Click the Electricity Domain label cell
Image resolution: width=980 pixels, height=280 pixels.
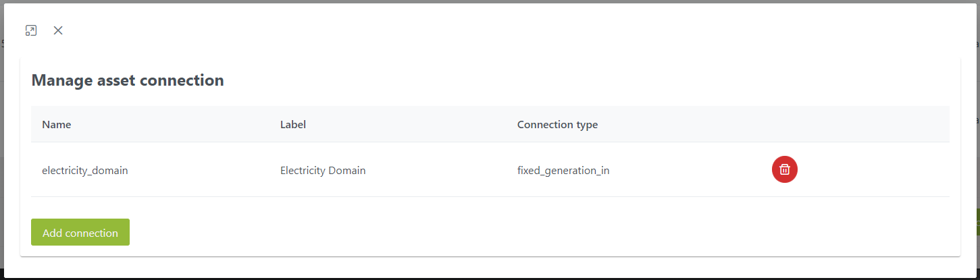323,171
